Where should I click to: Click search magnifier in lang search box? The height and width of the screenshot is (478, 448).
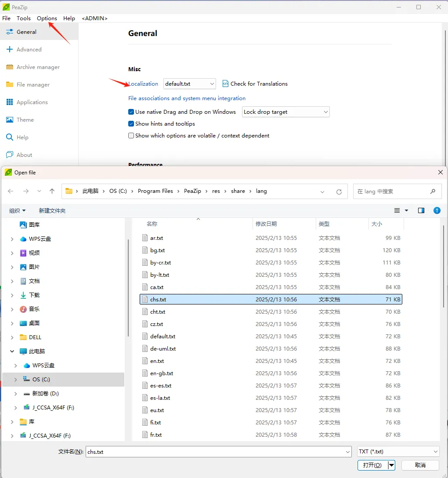433,192
